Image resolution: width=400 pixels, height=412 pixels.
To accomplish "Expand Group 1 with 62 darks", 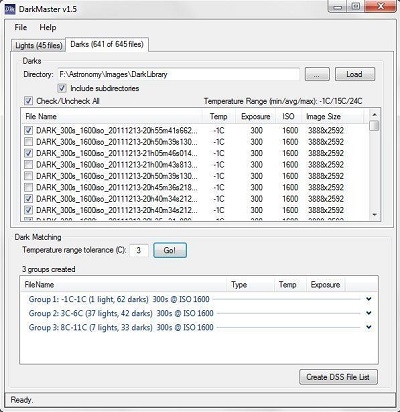I will tap(368, 299).
